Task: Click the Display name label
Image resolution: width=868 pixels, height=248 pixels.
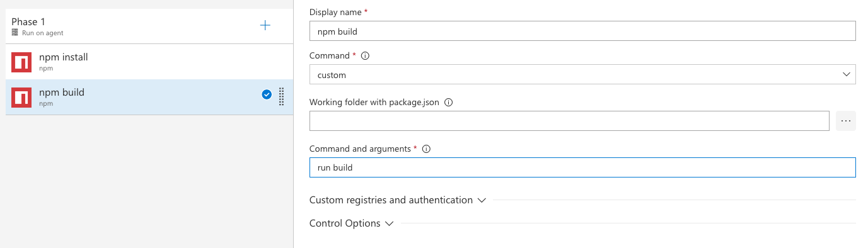Action: [x=335, y=13]
